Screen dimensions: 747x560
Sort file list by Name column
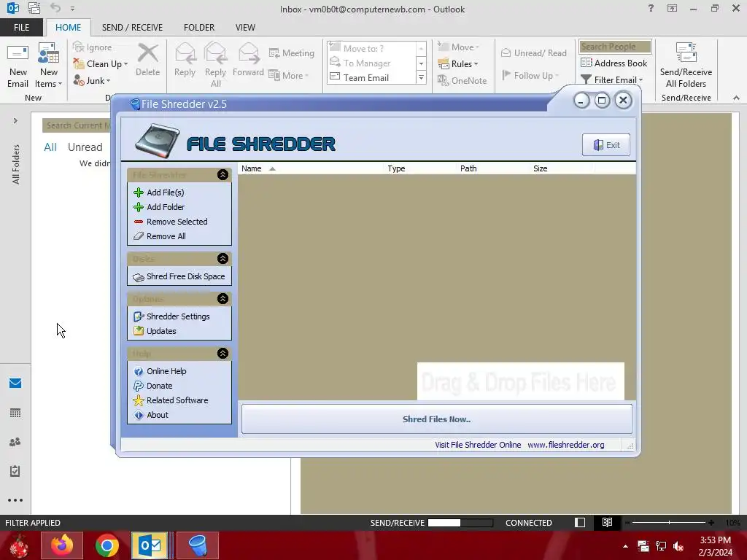pyautogui.click(x=310, y=168)
